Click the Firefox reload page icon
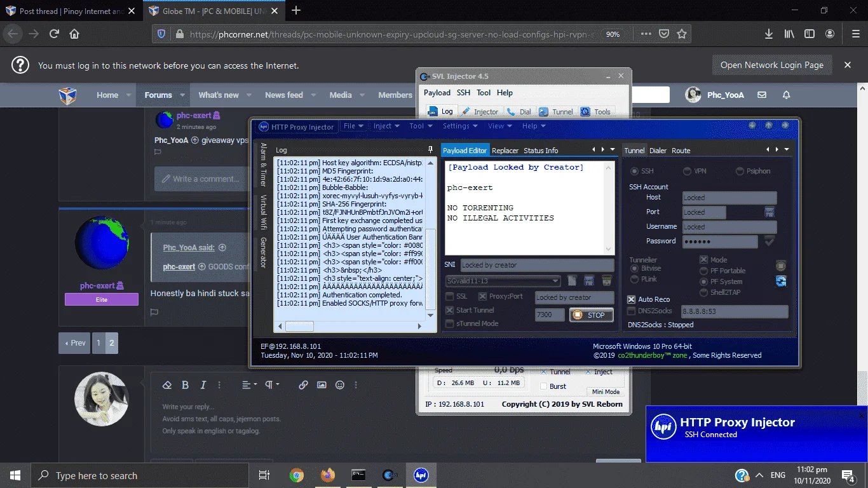 (x=54, y=34)
